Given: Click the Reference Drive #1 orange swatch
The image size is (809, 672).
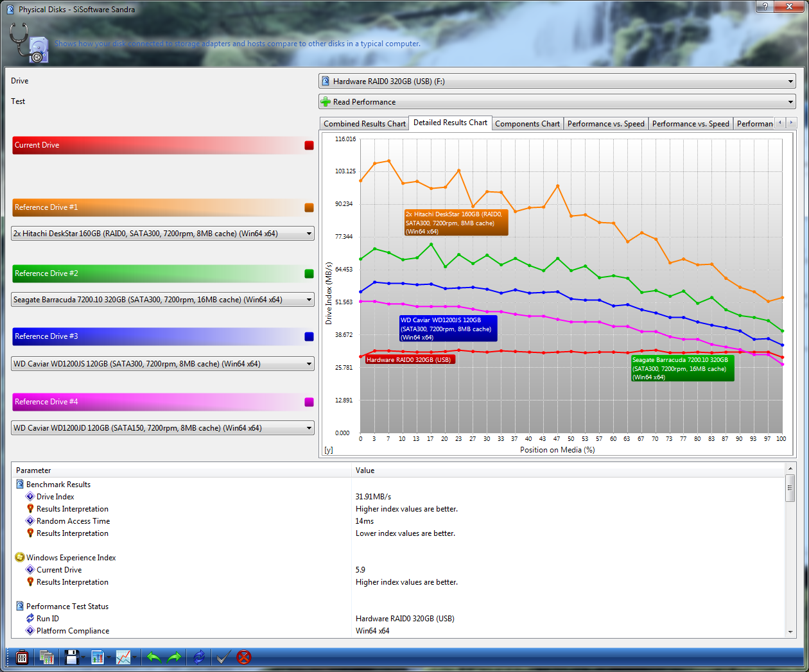Looking at the screenshot, I should click(x=309, y=208).
